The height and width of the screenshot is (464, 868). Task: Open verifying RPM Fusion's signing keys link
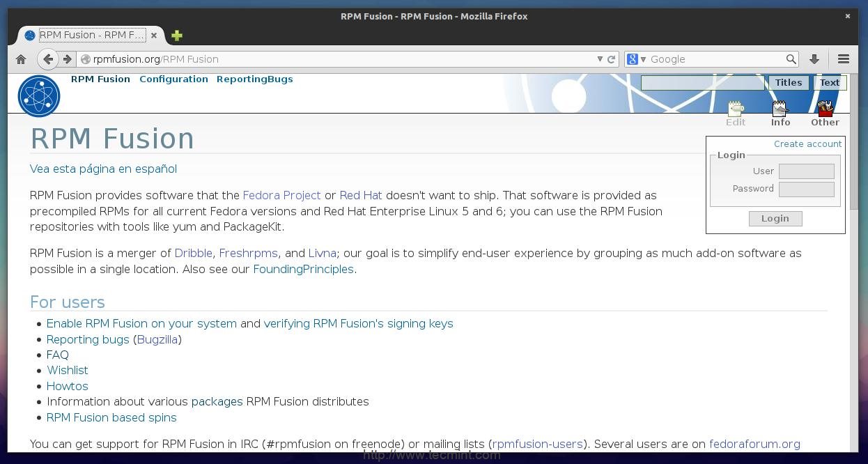pos(358,323)
